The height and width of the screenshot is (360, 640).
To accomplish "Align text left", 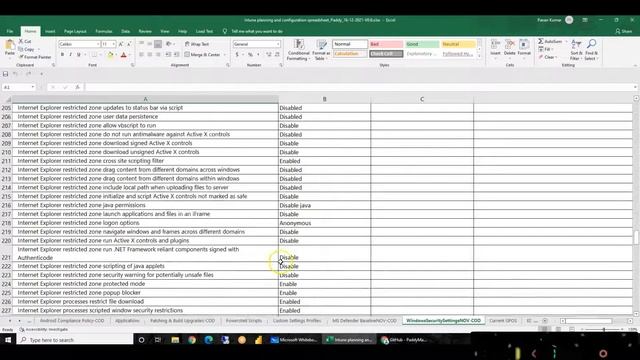I will (x=141, y=54).
